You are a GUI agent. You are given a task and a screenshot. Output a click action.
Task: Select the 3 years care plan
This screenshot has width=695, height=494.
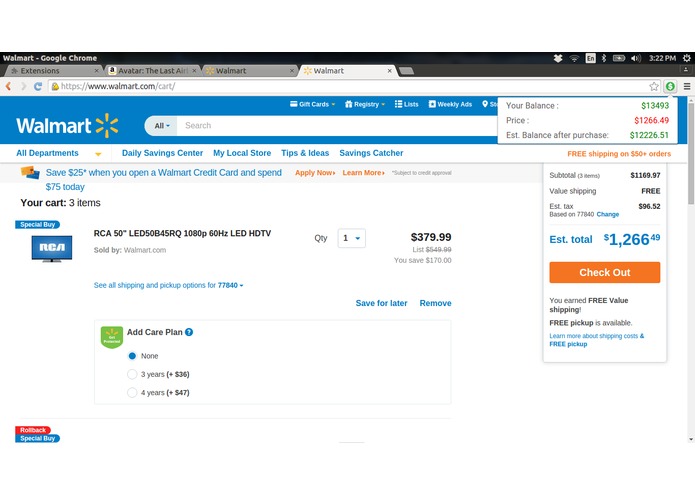pyautogui.click(x=132, y=374)
